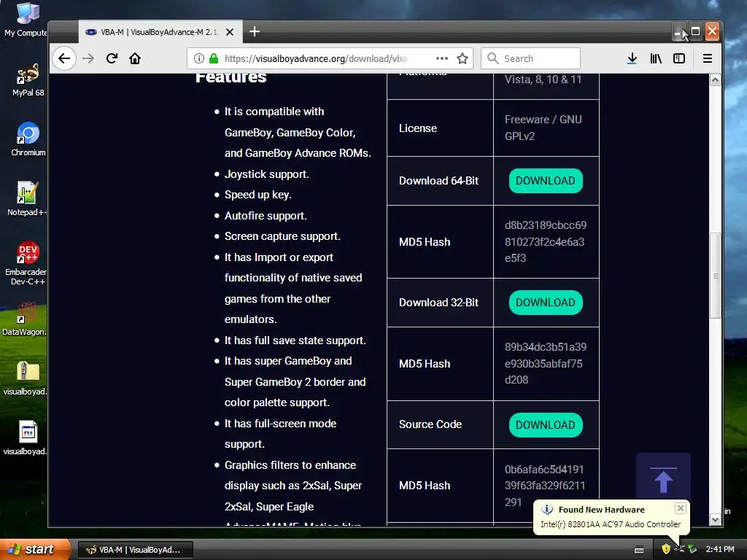The image size is (747, 560).
Task: Click Autofire support bullet text
Action: point(266,216)
